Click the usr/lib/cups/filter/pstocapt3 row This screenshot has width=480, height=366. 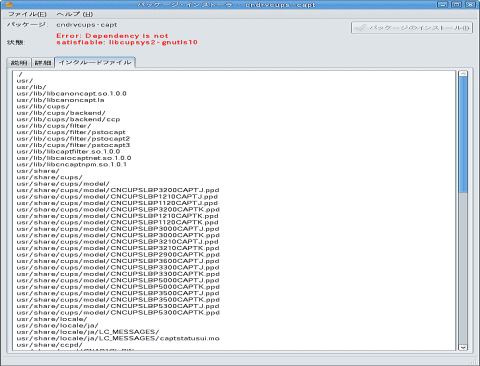click(x=73, y=145)
